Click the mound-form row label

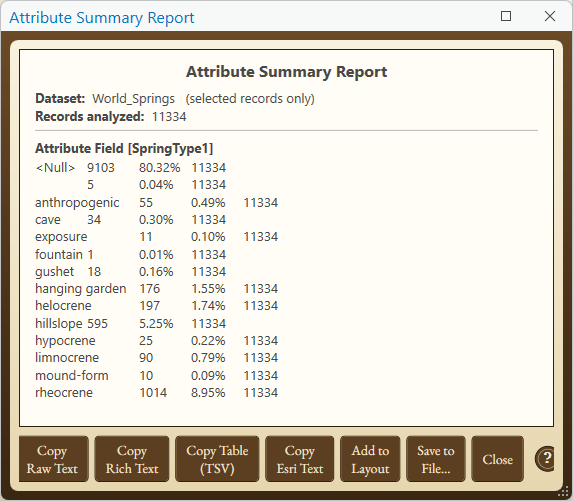[x=72, y=376]
